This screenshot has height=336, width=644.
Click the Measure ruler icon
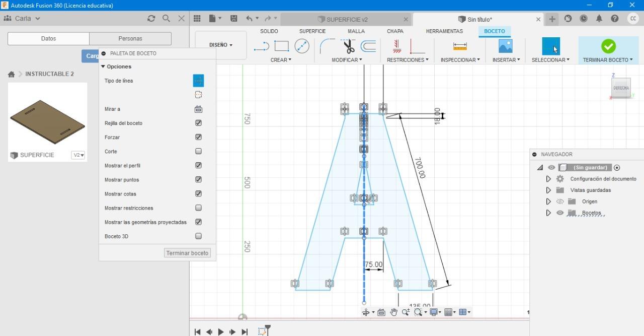point(460,46)
